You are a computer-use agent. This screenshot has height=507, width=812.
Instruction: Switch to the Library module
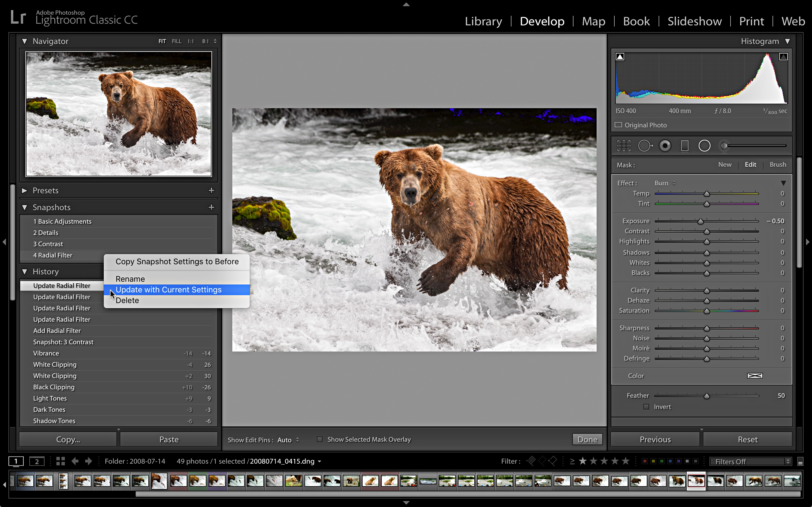[x=484, y=21]
